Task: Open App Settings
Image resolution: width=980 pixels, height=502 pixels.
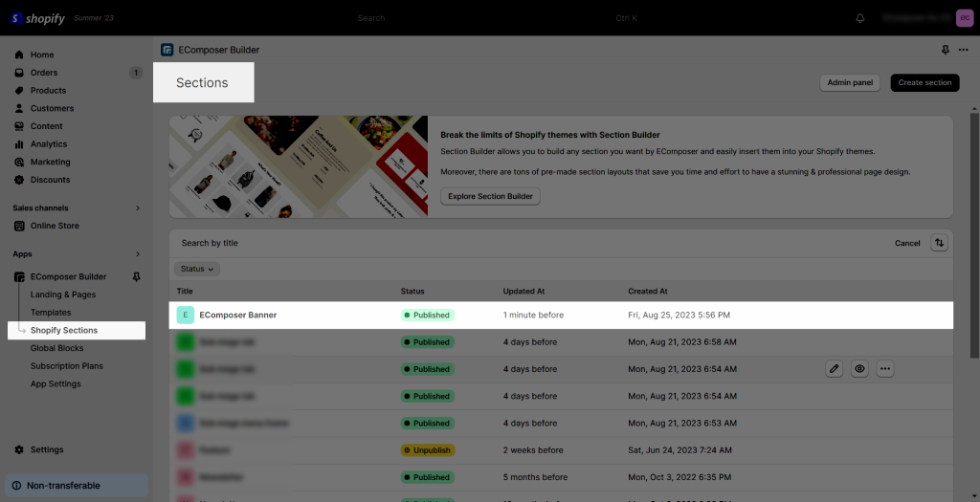Action: pos(56,384)
